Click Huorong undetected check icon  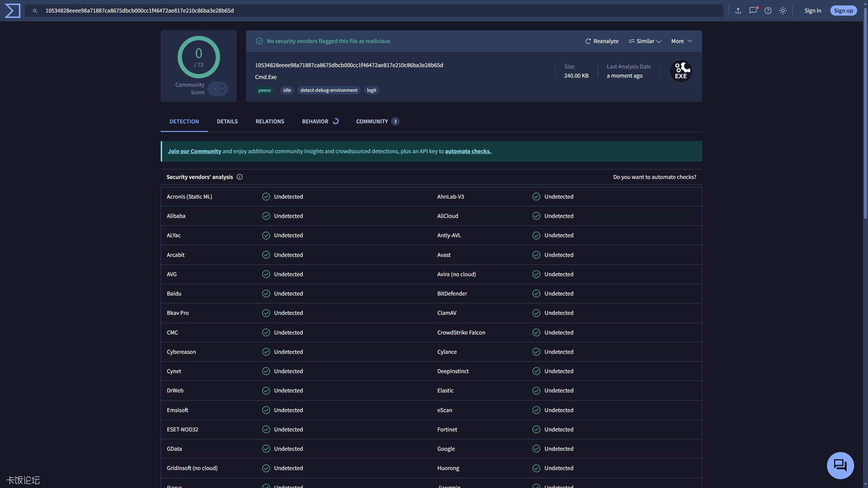point(536,468)
